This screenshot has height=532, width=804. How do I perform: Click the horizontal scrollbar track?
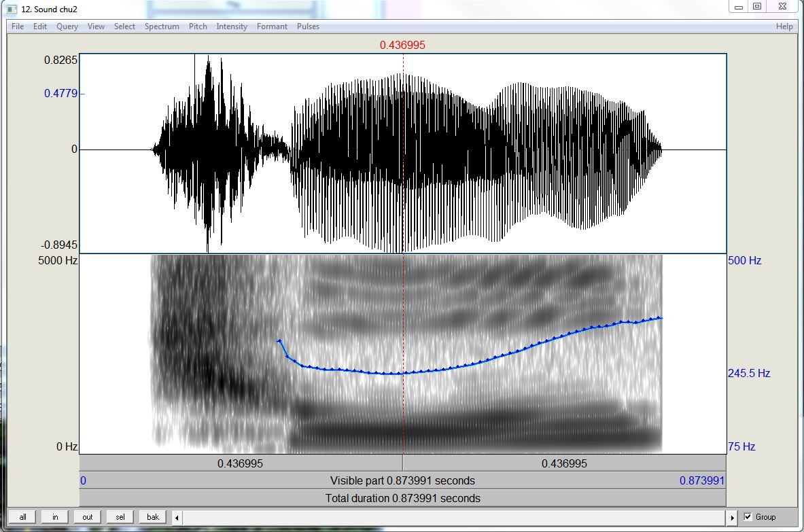[x=454, y=517]
